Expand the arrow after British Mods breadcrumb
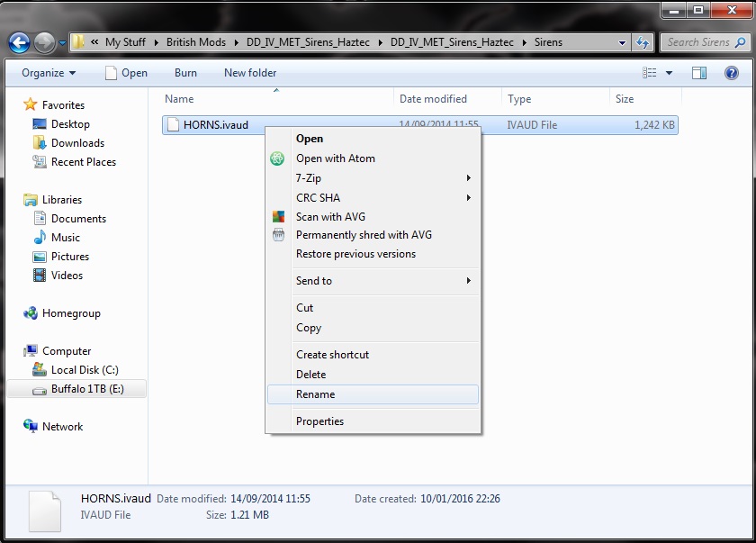756x543 pixels. (236, 42)
